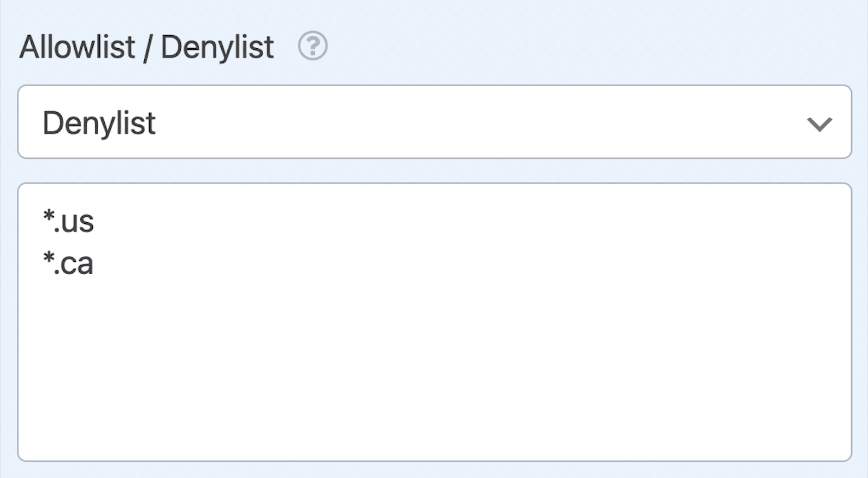The height and width of the screenshot is (478, 868).
Task: Click the dropdown chevron arrow
Action: point(819,124)
